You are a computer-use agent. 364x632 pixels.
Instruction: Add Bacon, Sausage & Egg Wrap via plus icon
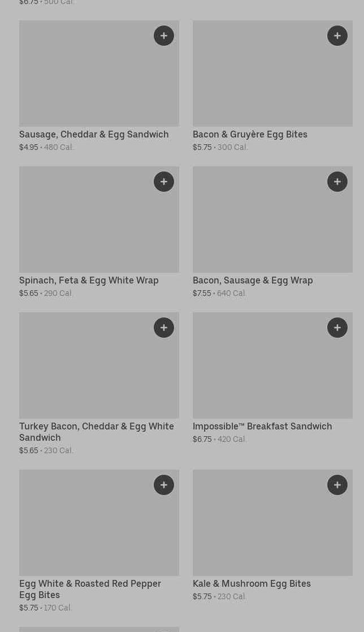click(337, 182)
